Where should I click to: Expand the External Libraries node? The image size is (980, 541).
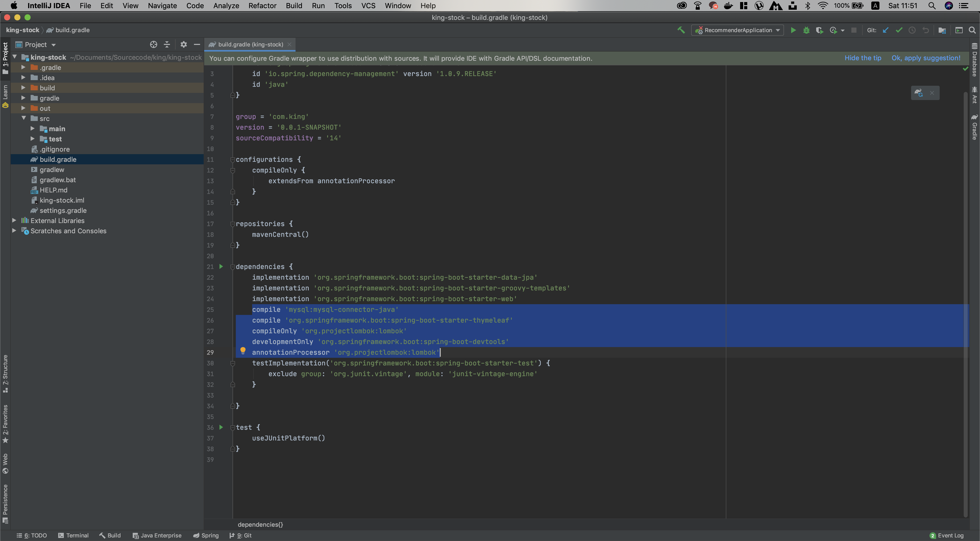pyautogui.click(x=15, y=220)
